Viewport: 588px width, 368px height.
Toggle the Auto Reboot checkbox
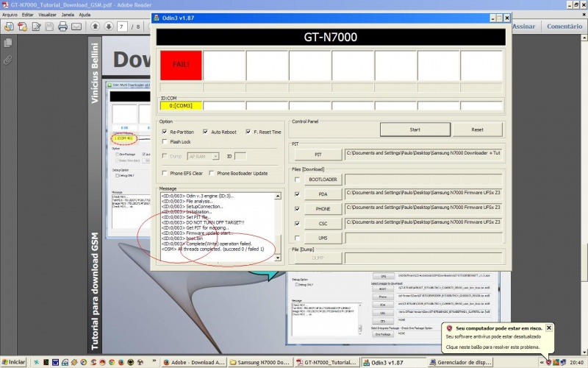click(205, 132)
